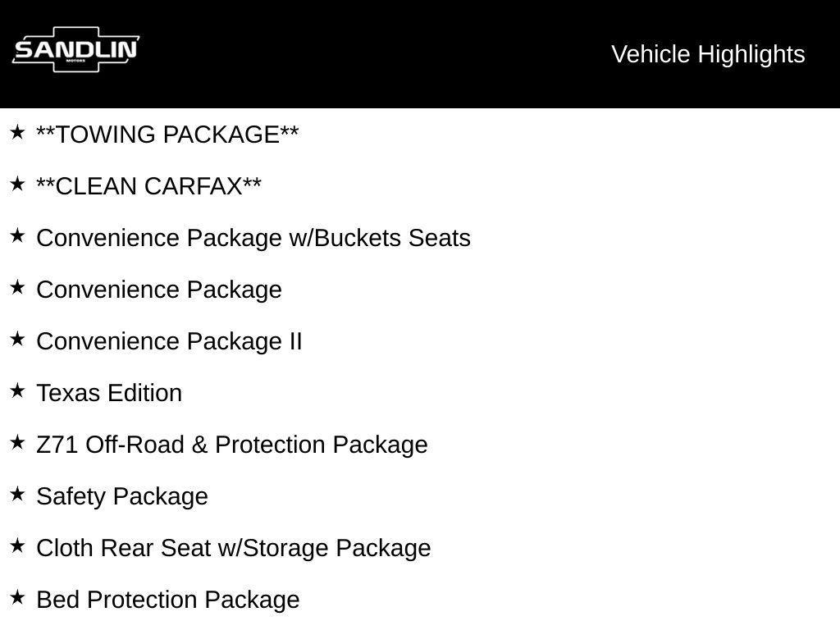
Task: Click the Sandlin Motors logo
Action: pyautogui.click(x=75, y=53)
